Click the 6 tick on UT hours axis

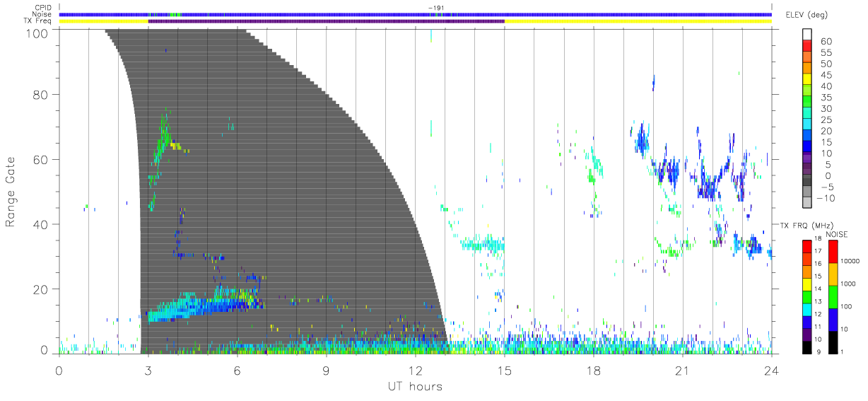pos(237,371)
